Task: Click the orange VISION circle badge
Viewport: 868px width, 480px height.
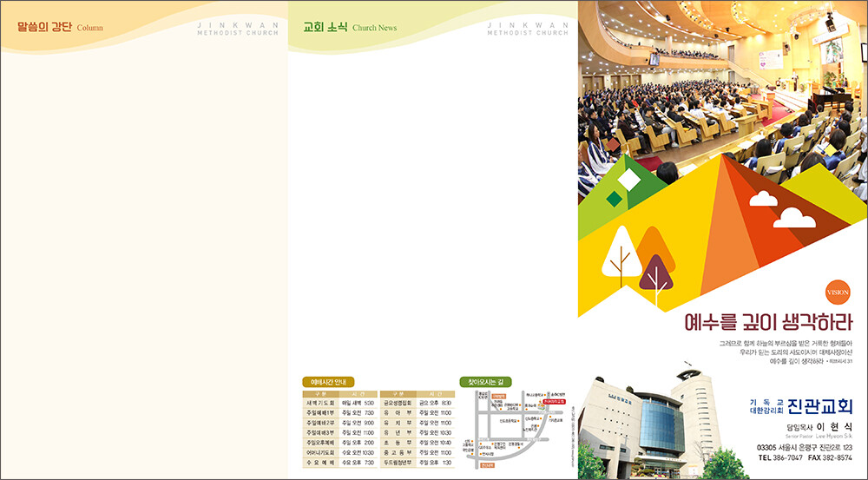Action: coord(838,293)
